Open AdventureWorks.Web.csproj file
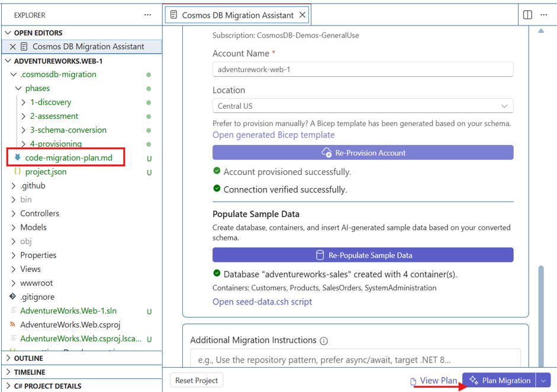This screenshot has height=392, width=557. [x=70, y=325]
